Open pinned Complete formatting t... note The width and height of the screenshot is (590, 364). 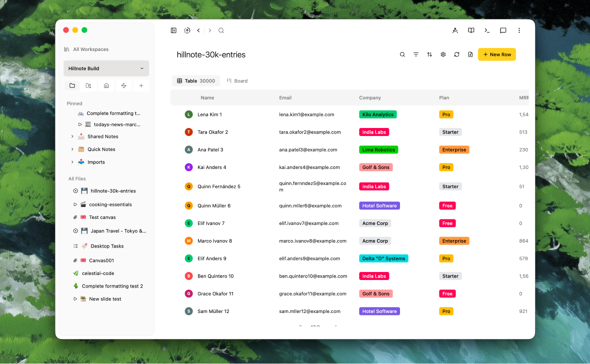pos(113,113)
